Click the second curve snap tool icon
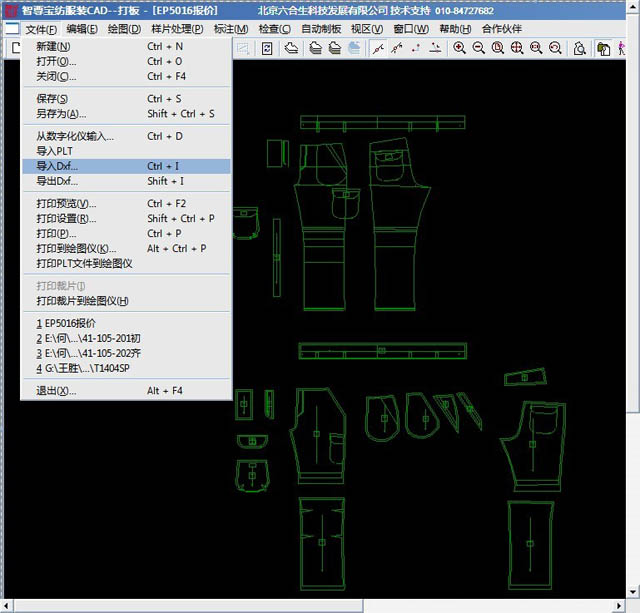640x613 pixels. pyautogui.click(x=397, y=48)
